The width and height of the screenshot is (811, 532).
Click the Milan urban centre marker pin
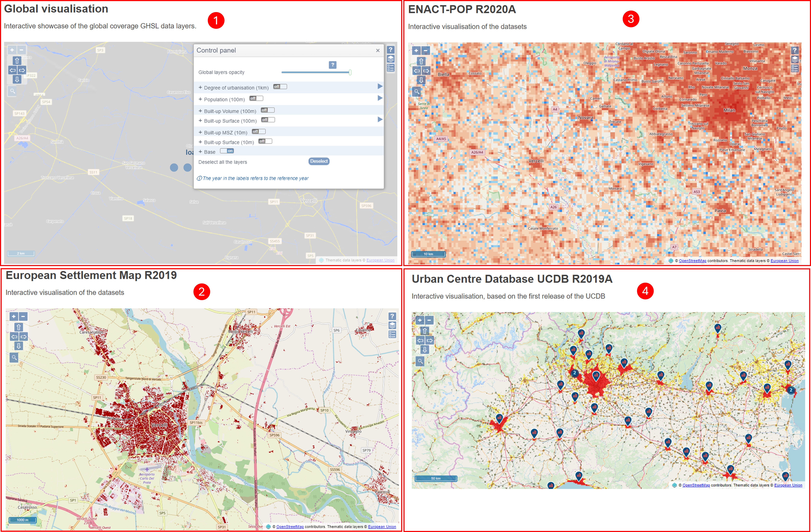point(596,376)
